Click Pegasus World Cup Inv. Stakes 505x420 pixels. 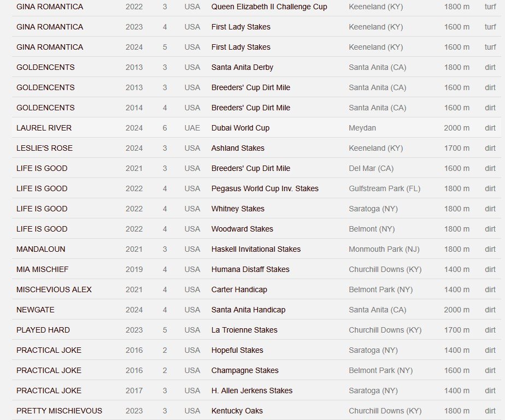[x=265, y=188]
